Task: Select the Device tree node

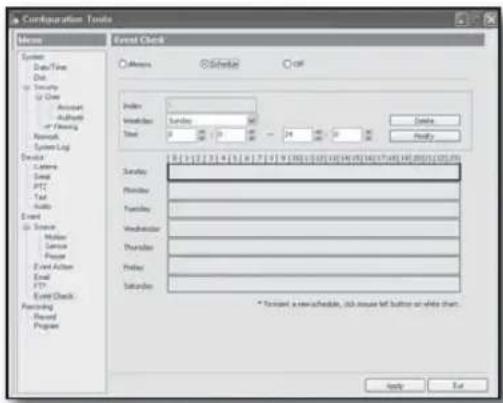Action: [32, 157]
